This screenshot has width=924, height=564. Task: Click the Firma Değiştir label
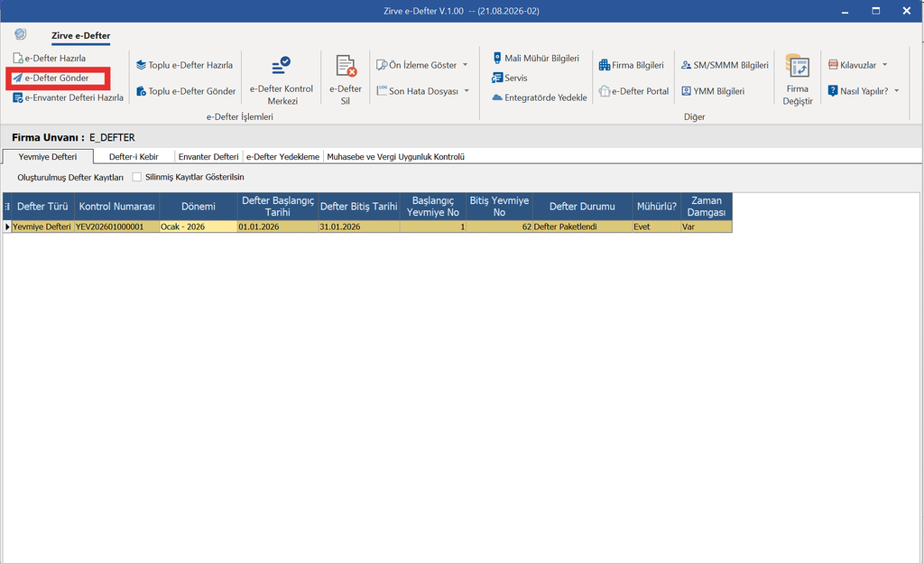(798, 95)
